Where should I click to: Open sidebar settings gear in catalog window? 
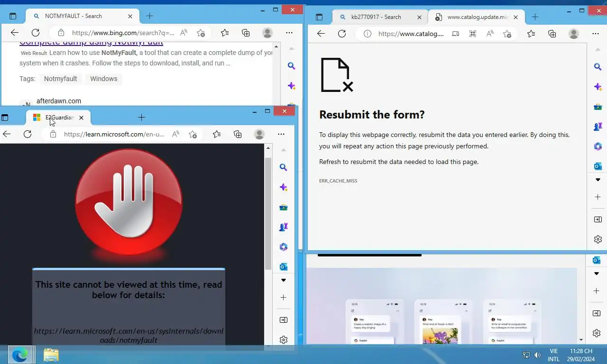(x=598, y=239)
